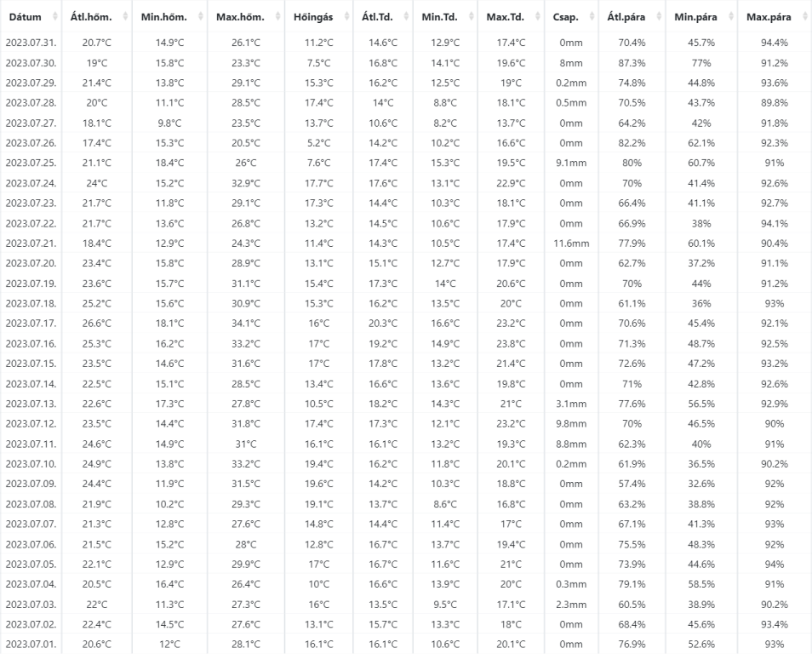Screen dimensions: 812x654
Task: Select the 2023.07.24. row date
Action: [x=31, y=183]
